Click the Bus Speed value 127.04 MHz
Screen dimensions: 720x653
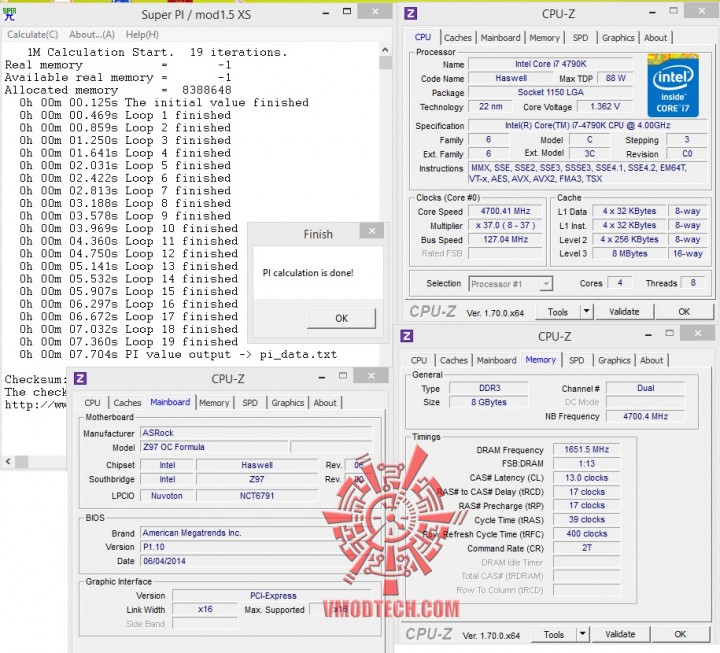(505, 239)
